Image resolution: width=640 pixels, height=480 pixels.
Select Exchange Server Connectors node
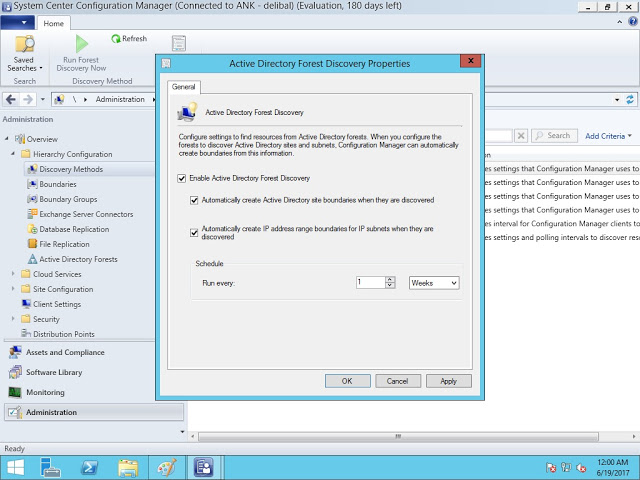(86, 214)
